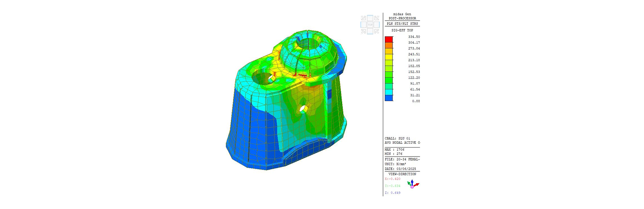Viewport: 644px width, 209px height.
Task: Select the dark blue legend swatch
Action: click(388, 98)
